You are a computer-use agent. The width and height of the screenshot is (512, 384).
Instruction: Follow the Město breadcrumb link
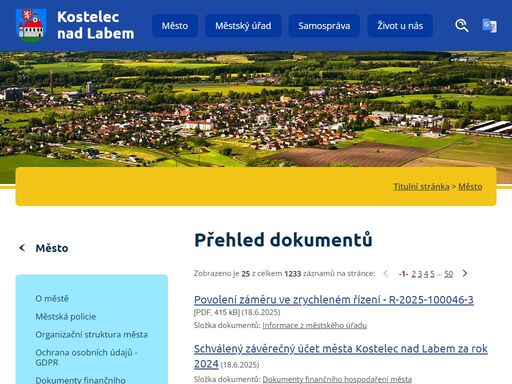[470, 187]
